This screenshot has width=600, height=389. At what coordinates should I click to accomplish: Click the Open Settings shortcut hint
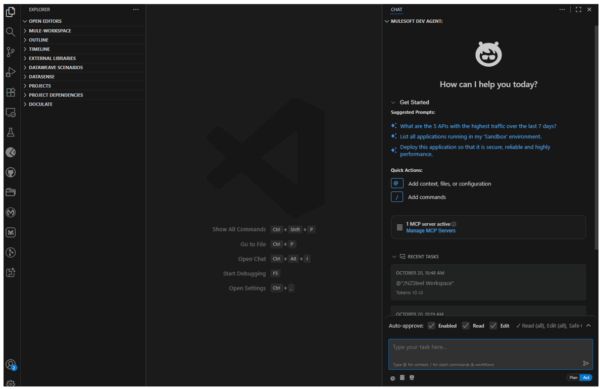[261, 288]
